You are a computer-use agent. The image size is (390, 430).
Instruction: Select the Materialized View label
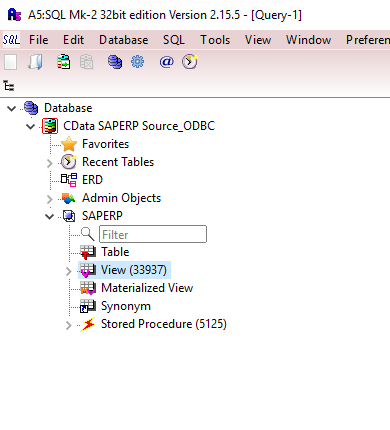(x=147, y=288)
